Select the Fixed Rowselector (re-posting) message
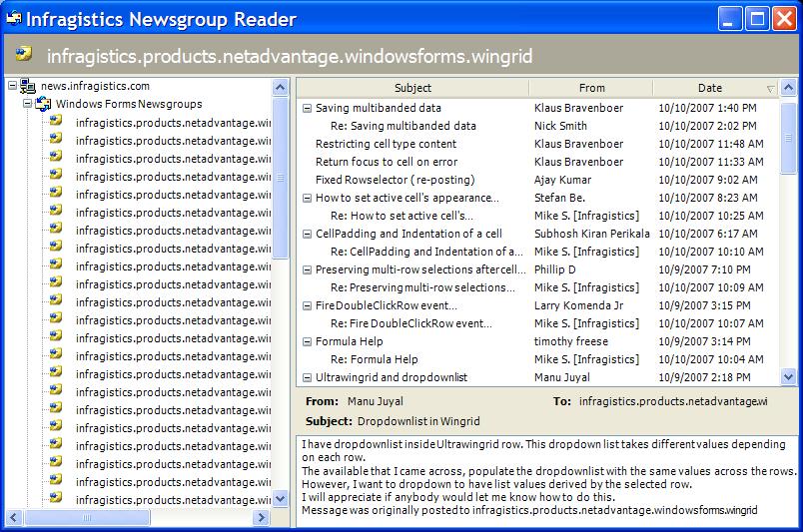This screenshot has height=532, width=803. (395, 180)
